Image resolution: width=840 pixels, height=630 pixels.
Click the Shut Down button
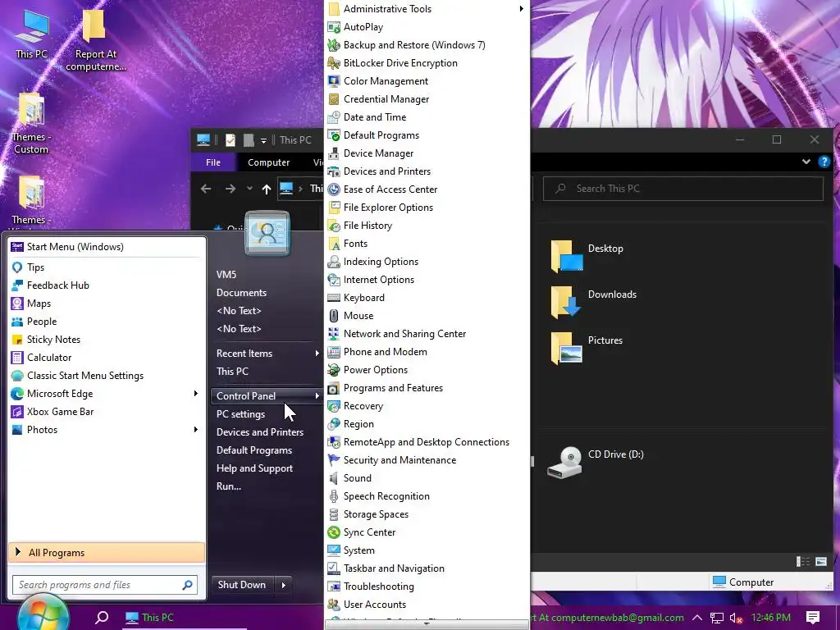pyautogui.click(x=242, y=585)
